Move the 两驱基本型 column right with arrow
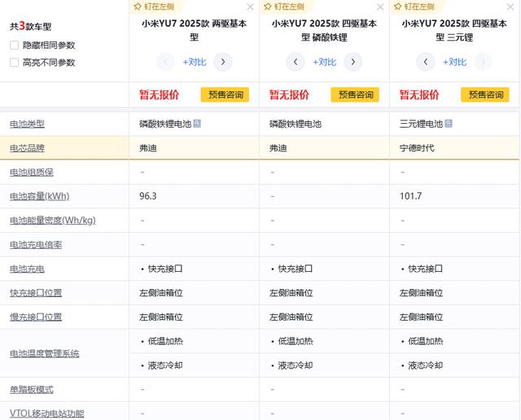521x420 pixels. (223, 62)
